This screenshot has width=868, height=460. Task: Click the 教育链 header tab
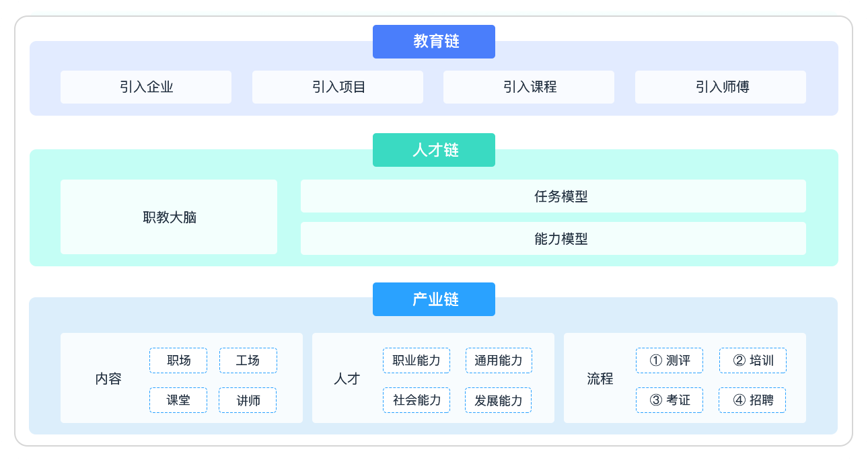pyautogui.click(x=434, y=42)
